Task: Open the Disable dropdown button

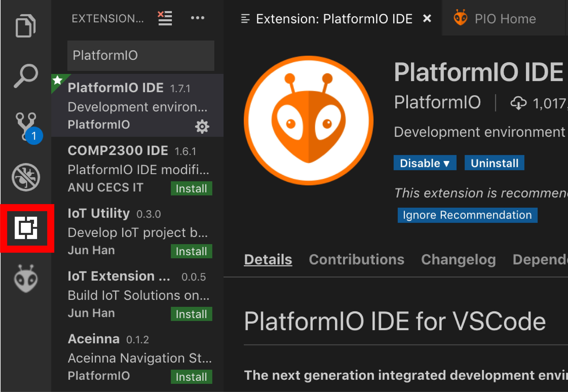Action: click(425, 163)
